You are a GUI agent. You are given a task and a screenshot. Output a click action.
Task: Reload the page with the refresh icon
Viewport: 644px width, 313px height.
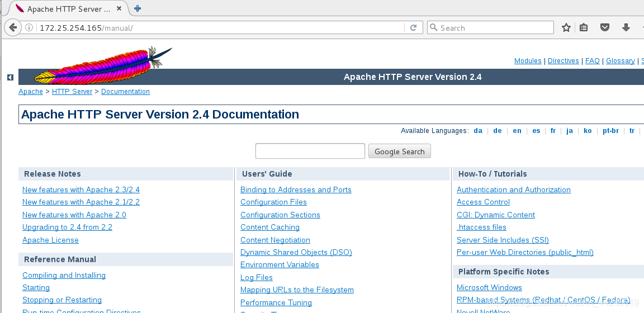(x=413, y=27)
